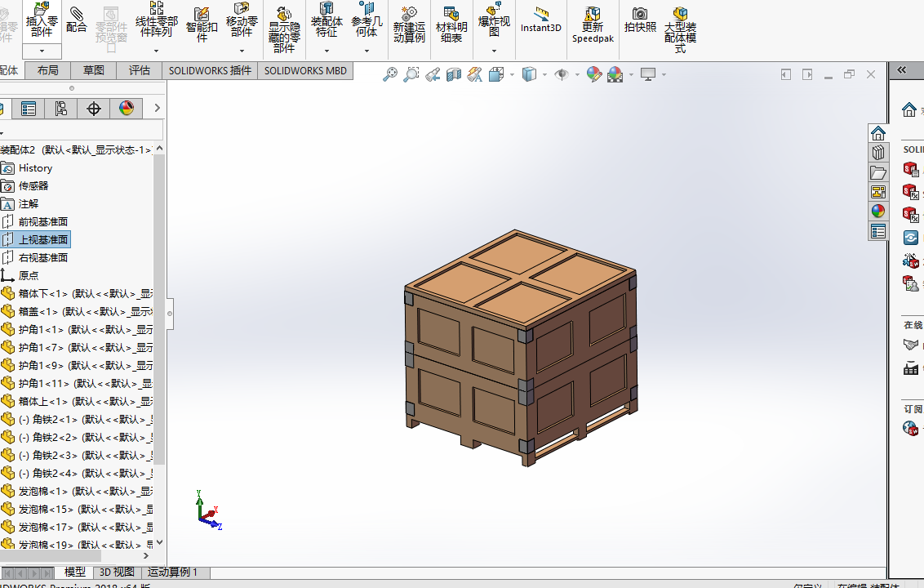
Task: Open the dropdown under 线性零部件阵列
Action: [156, 51]
